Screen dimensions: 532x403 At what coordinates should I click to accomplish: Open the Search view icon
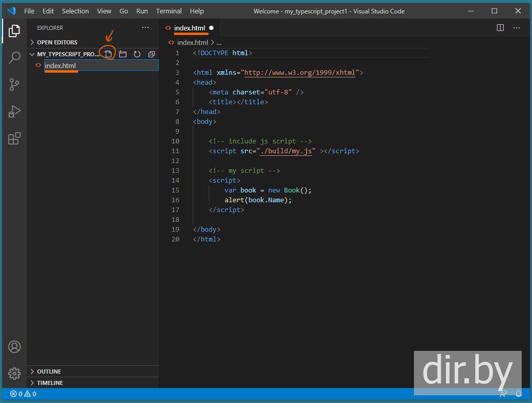[x=14, y=57]
